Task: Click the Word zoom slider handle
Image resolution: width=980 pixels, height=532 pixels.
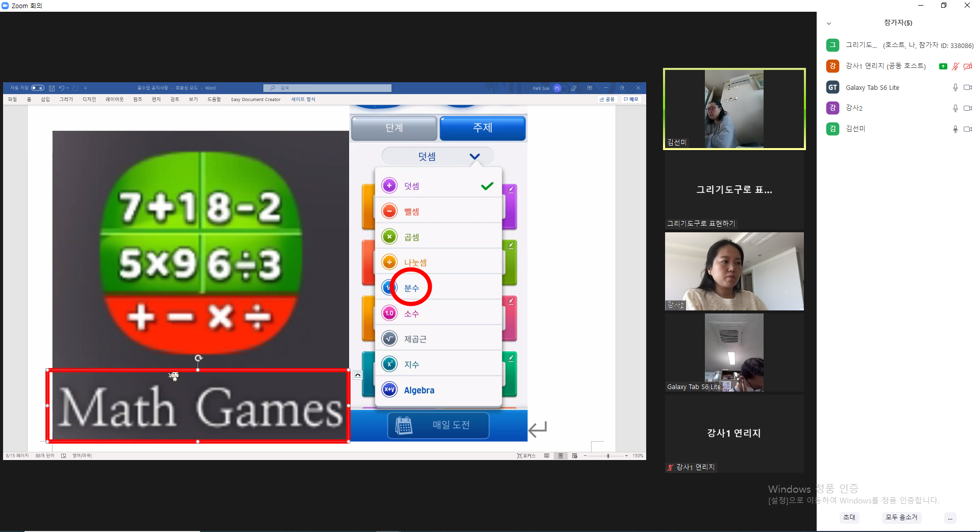Action: pyautogui.click(x=608, y=456)
